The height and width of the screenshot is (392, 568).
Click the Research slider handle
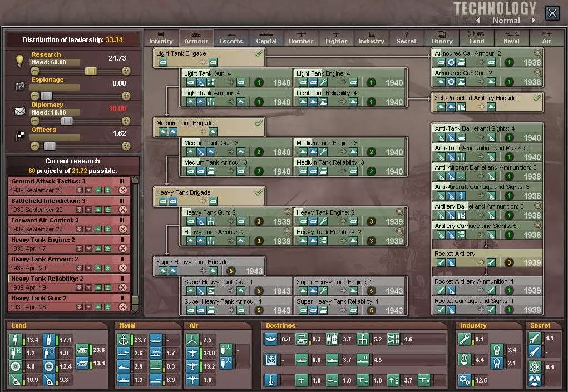coord(91,71)
